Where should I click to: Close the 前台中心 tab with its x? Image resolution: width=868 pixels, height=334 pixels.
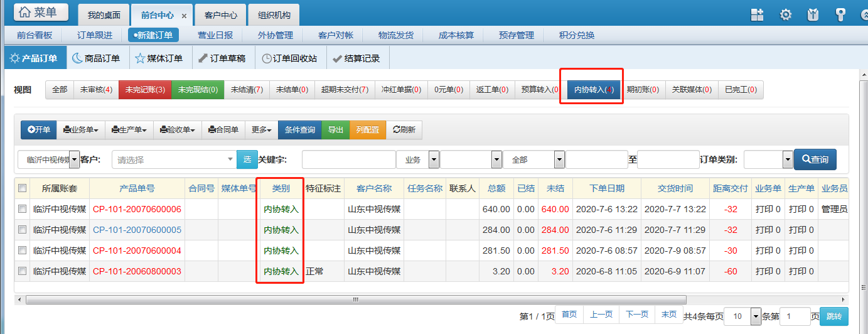coord(184,15)
